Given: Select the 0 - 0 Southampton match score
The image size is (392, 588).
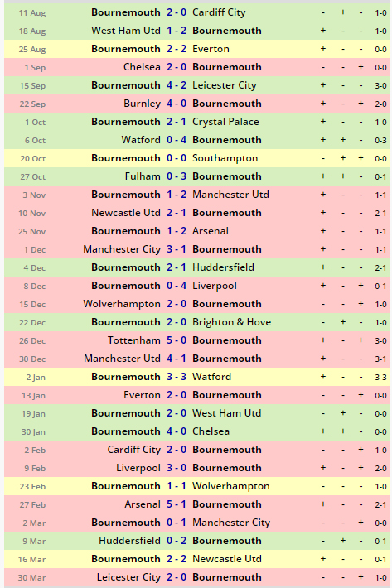Looking at the screenshot, I should [177, 158].
